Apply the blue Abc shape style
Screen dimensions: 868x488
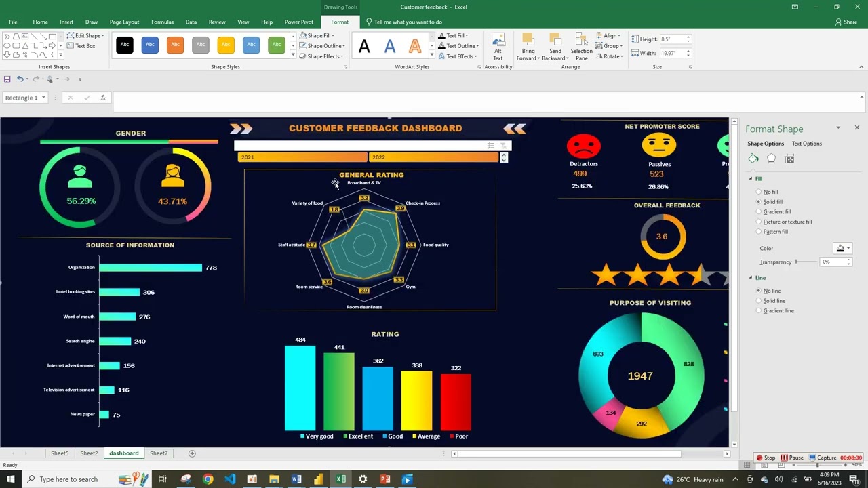tap(150, 45)
